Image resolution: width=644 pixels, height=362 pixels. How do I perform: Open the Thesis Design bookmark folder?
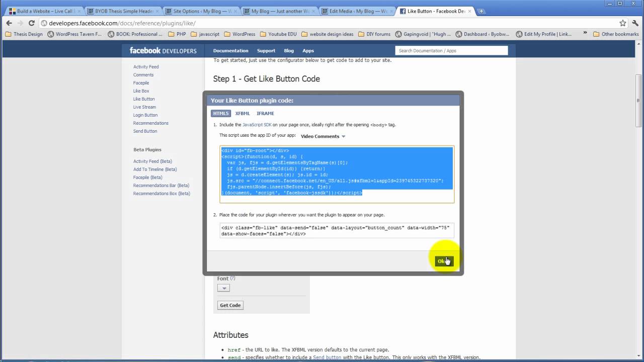coord(24,34)
